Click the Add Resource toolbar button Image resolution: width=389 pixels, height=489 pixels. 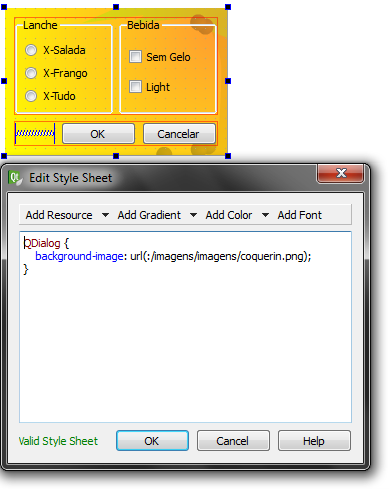click(59, 215)
